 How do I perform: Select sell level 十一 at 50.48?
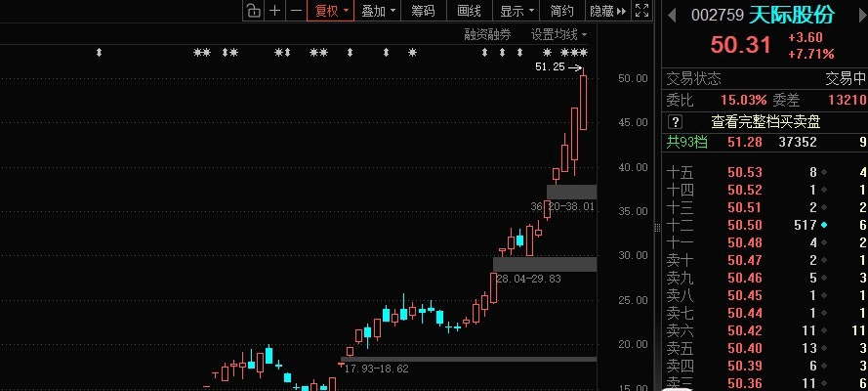tap(765, 242)
